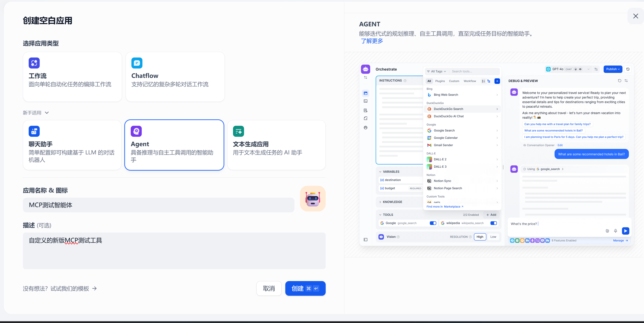Image resolution: width=644 pixels, height=323 pixels.
Task: Select the DALL·E 3 tool
Action: tap(463, 167)
